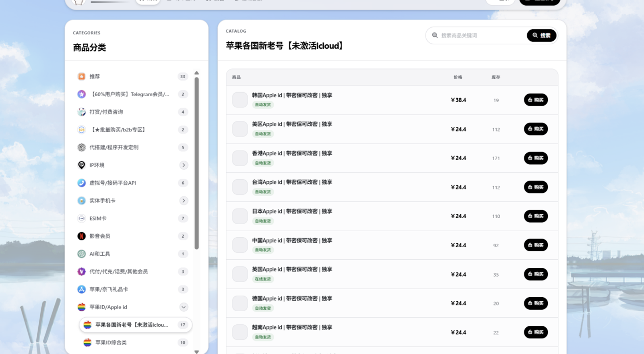Click the 批量购买/b2b专区 category icon
Image resolution: width=644 pixels, height=354 pixels.
pos(81,130)
